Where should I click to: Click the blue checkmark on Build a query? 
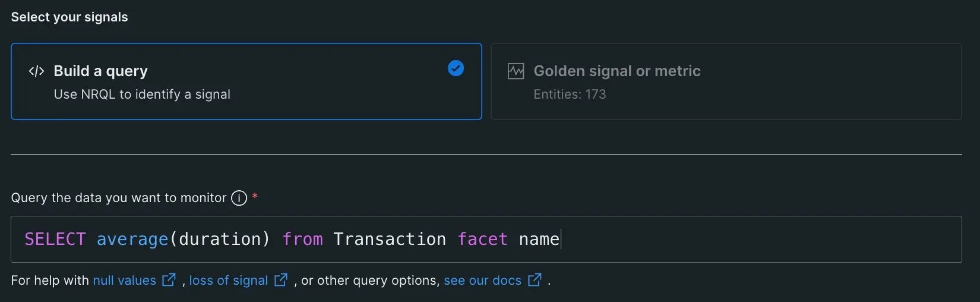456,68
